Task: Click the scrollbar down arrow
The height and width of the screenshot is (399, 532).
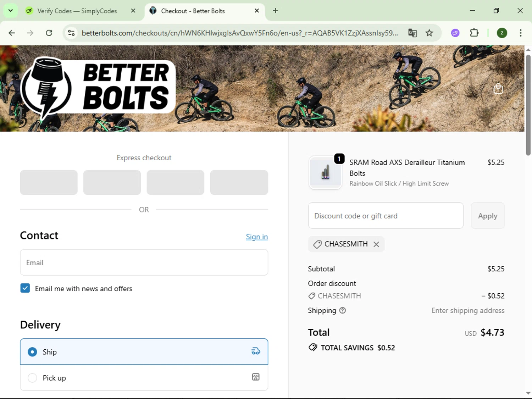Action: (528, 393)
